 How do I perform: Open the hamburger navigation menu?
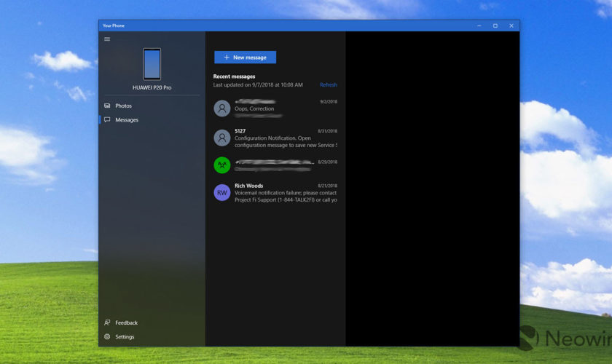click(107, 39)
